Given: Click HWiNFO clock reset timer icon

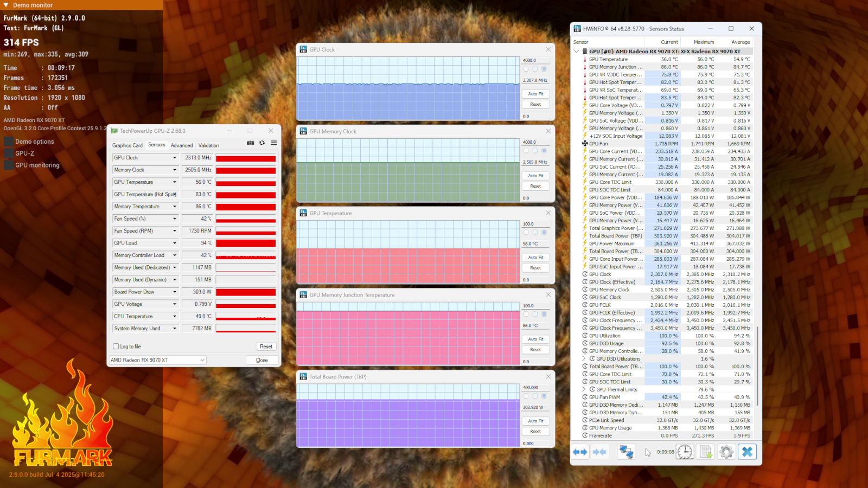Looking at the screenshot, I should (x=685, y=452).
